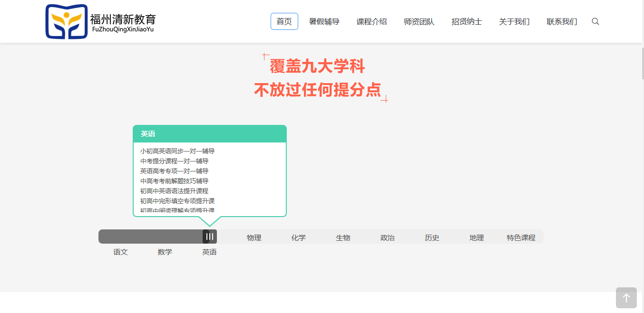Click the back-to-top arrow button
The height and width of the screenshot is (313, 644).
[626, 298]
